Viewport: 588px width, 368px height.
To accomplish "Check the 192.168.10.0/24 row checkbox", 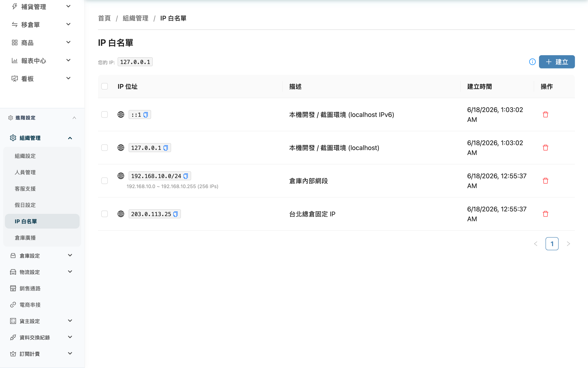I will click(x=105, y=181).
